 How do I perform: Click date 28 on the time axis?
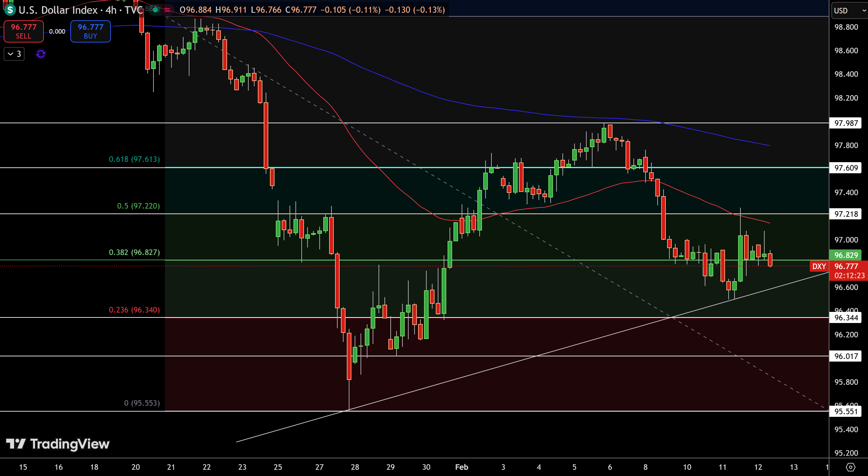click(x=355, y=467)
